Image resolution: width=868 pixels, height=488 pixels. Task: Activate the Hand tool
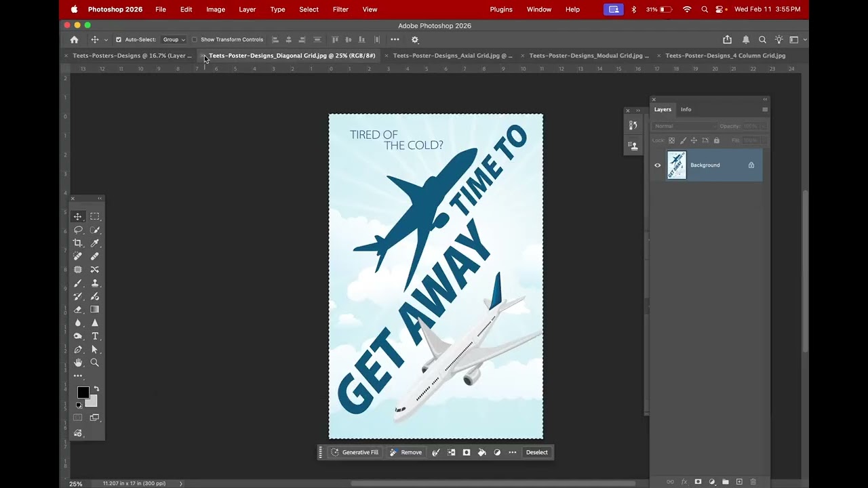(78, 363)
